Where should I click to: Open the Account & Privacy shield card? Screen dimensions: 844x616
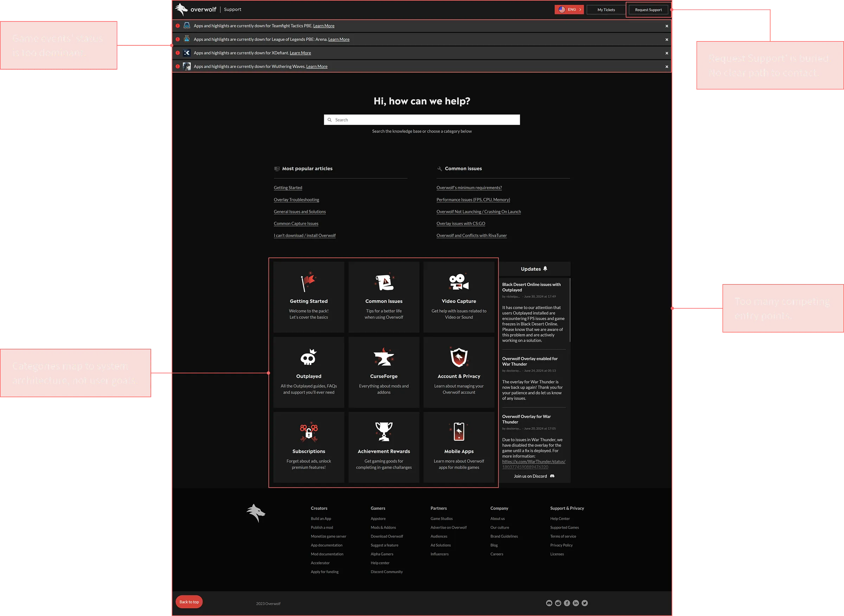459,372
